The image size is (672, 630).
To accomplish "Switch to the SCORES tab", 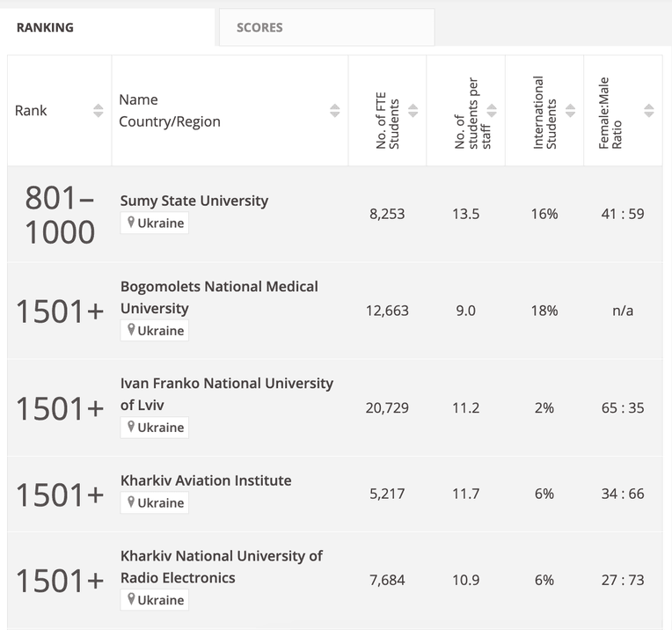I will [x=326, y=27].
